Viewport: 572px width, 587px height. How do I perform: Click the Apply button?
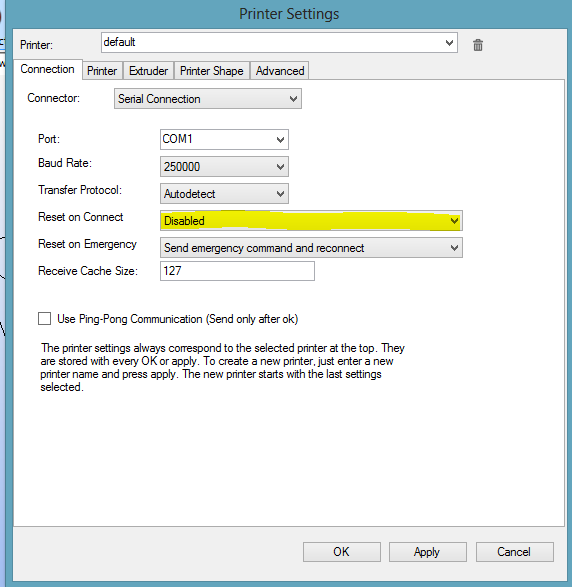pos(428,552)
